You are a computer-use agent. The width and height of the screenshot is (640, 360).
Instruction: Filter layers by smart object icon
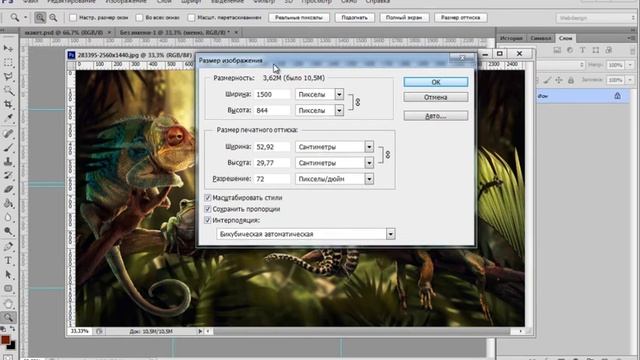click(x=609, y=50)
